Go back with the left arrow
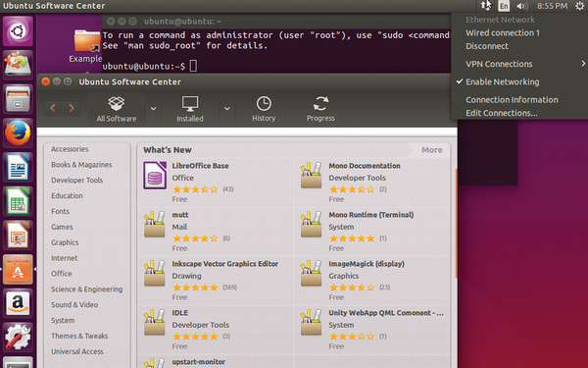Image resolution: width=588 pixels, height=368 pixels. [x=53, y=109]
